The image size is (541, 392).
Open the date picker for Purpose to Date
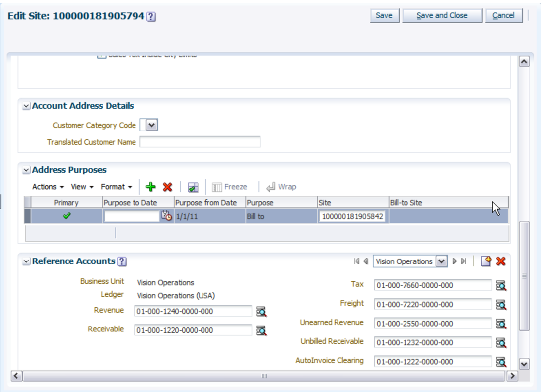(x=165, y=216)
